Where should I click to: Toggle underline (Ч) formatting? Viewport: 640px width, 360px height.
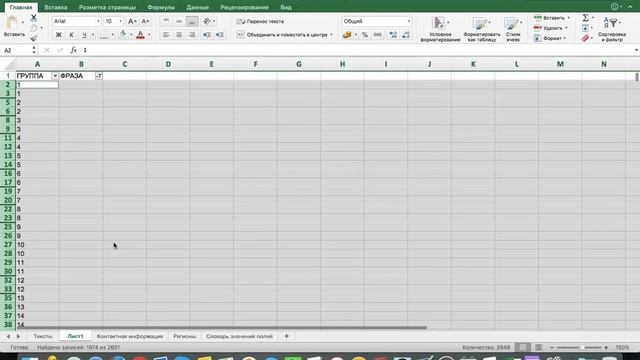coord(84,35)
